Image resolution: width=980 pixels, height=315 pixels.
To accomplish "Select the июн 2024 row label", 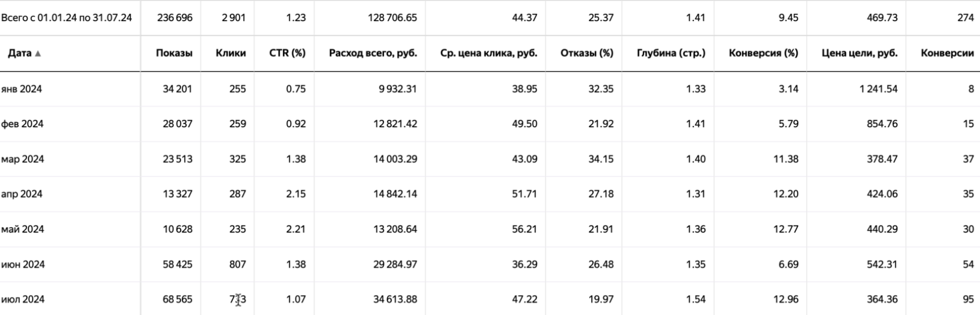I will coord(23,264).
